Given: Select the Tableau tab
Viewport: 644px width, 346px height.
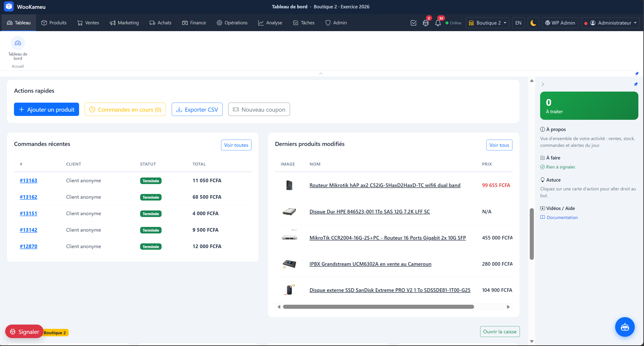Looking at the screenshot, I should coord(19,23).
